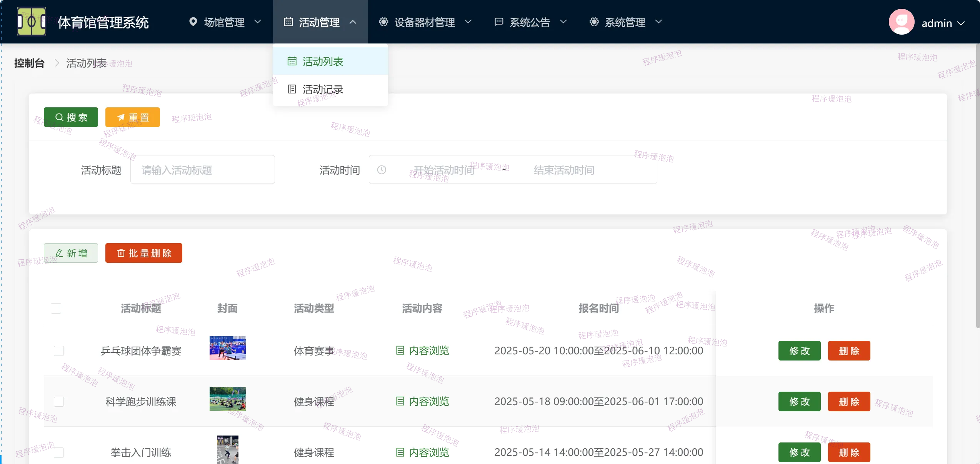Click the gear icon beside 设备器材管理
This screenshot has width=980, height=464.
[383, 22]
